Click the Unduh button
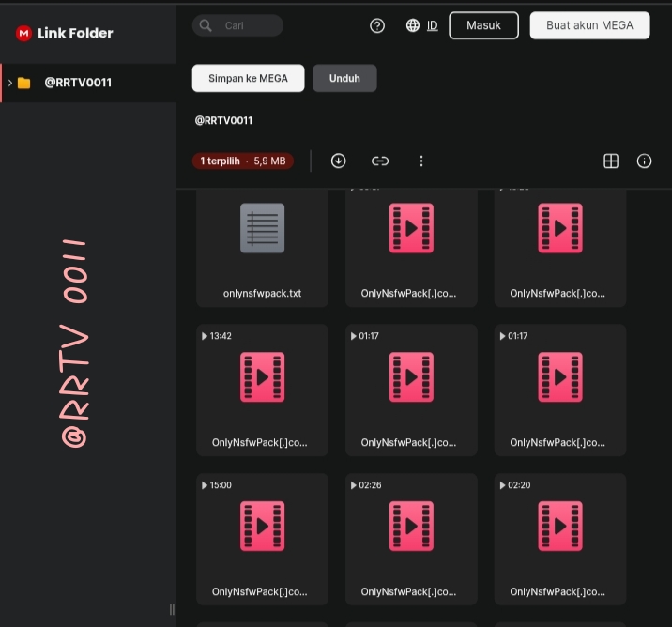Screen dimensions: 672x627 (344, 78)
